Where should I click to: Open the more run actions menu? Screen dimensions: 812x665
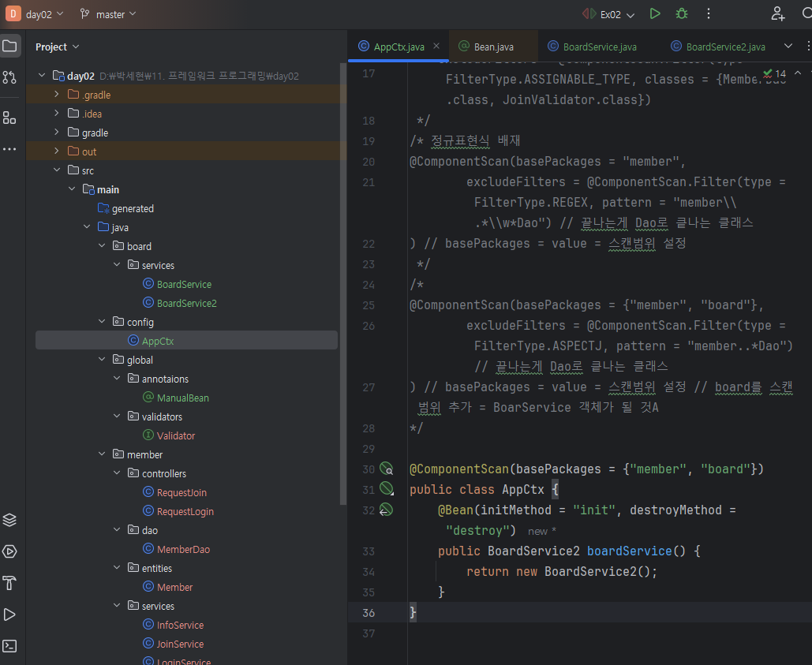tap(709, 13)
